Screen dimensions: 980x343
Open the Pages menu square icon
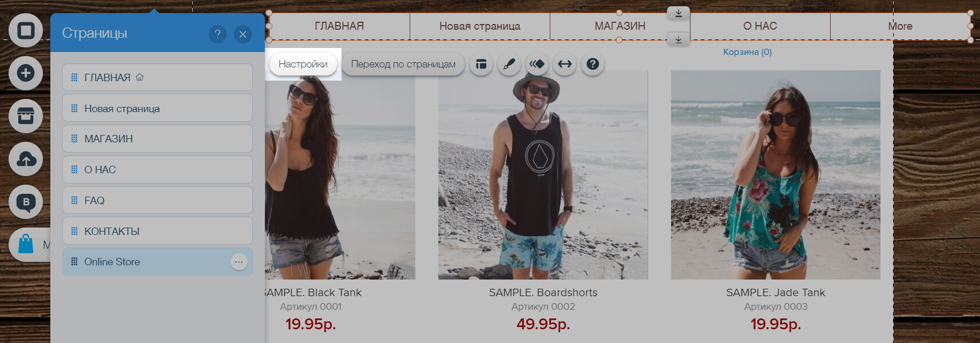[x=26, y=30]
